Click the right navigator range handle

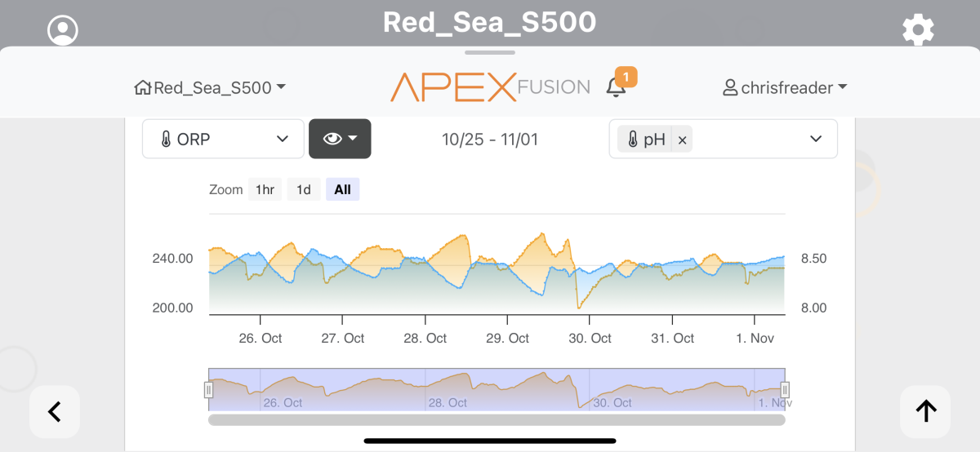pyautogui.click(x=785, y=390)
